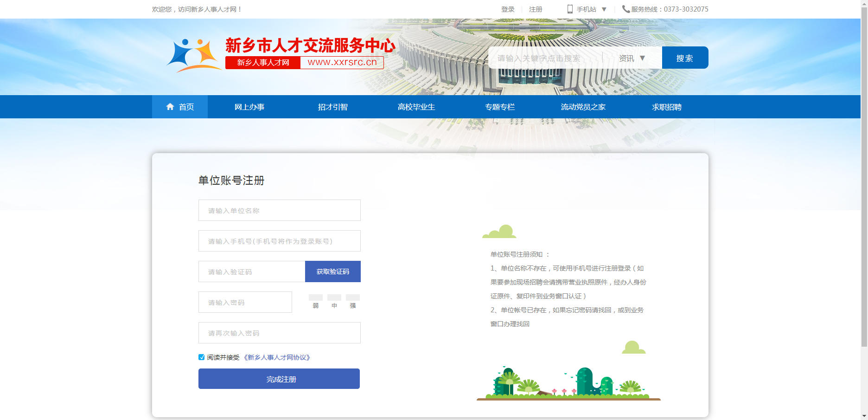Open the 新乡人事人才网协议 agreement link

click(x=277, y=357)
